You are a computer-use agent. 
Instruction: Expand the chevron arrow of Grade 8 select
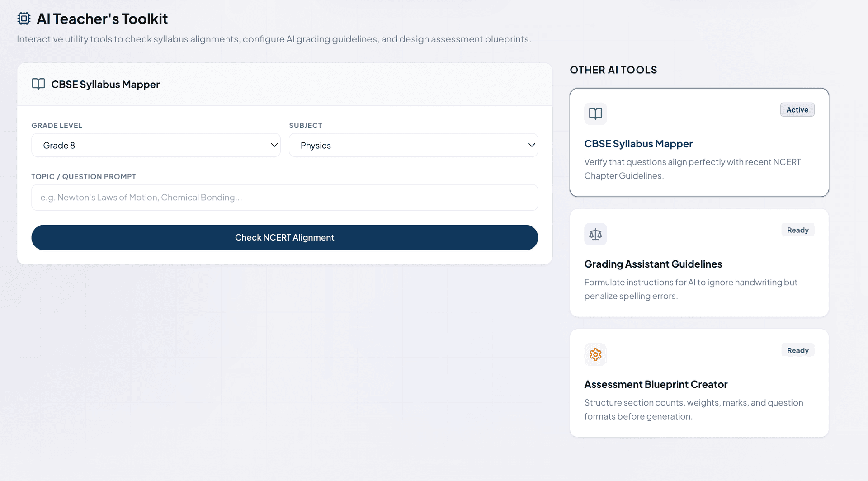[x=274, y=145]
